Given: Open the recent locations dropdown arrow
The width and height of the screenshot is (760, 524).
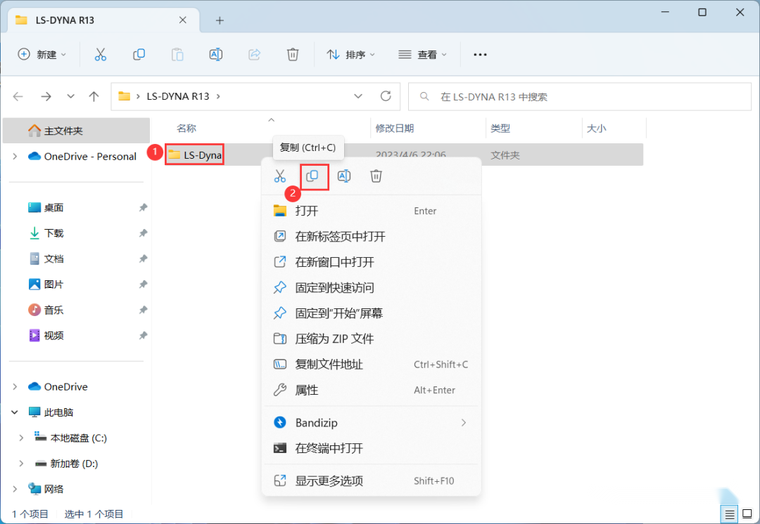Looking at the screenshot, I should pos(71,96).
